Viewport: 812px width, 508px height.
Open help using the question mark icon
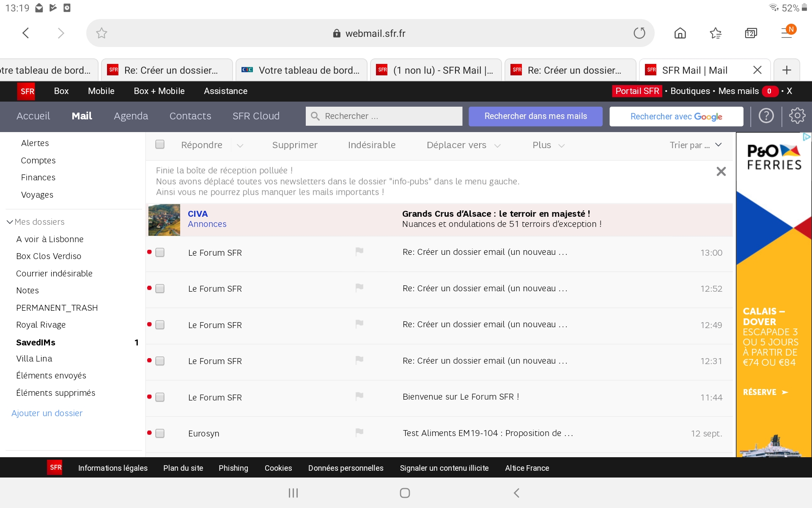(766, 116)
